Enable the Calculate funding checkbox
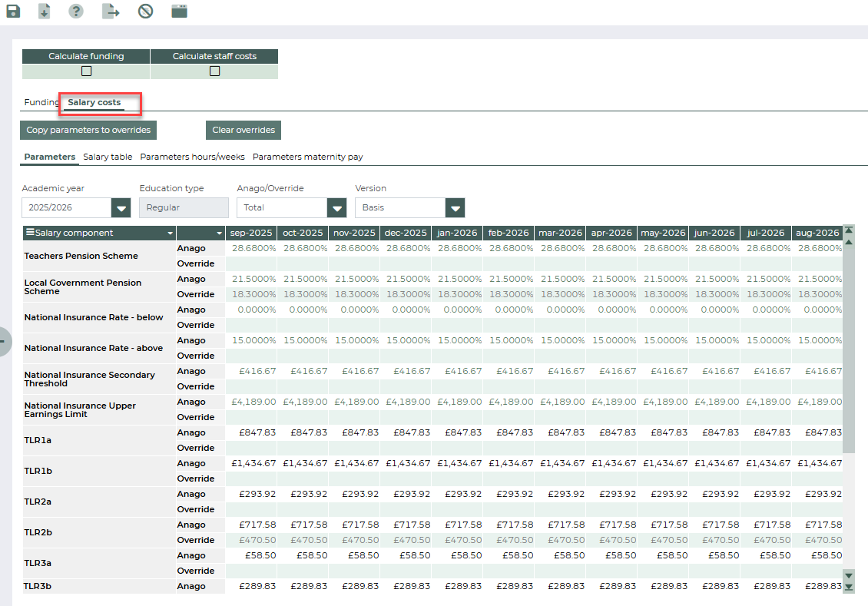 point(86,71)
